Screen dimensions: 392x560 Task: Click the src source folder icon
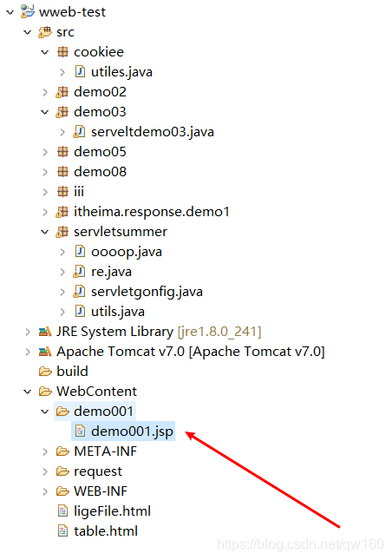45,32
